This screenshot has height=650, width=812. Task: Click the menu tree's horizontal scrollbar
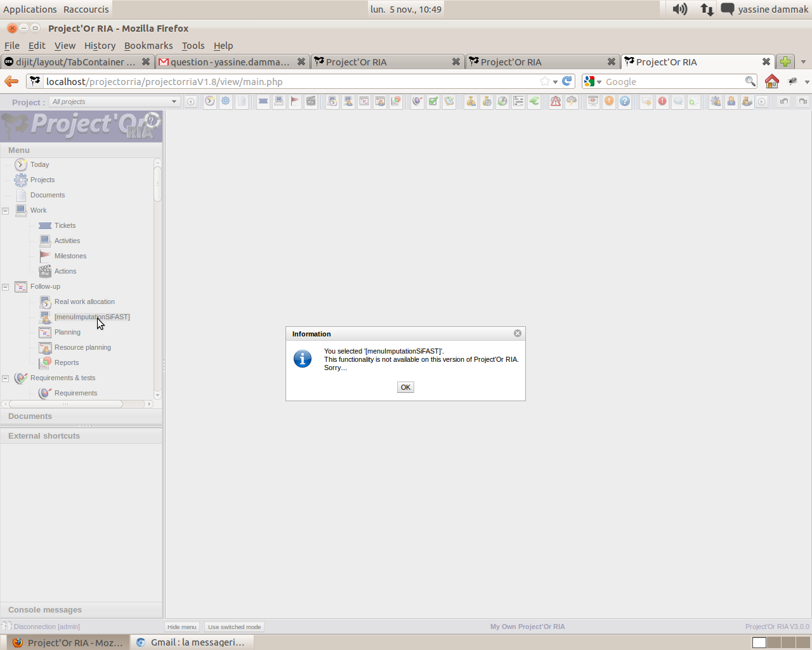[65, 404]
